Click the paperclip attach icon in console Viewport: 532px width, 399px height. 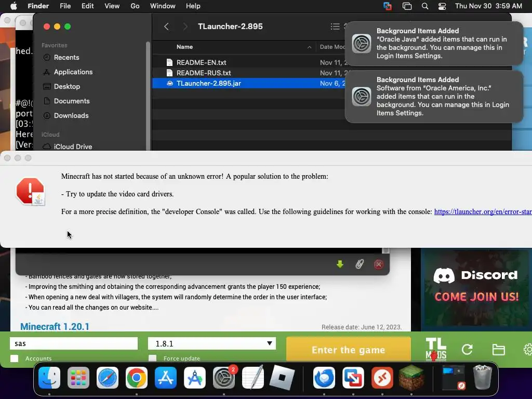pyautogui.click(x=360, y=264)
